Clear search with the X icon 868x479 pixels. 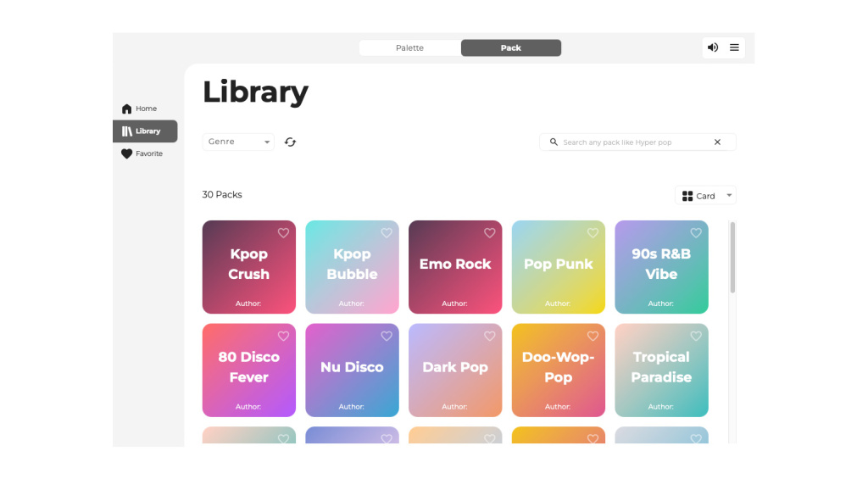(717, 142)
